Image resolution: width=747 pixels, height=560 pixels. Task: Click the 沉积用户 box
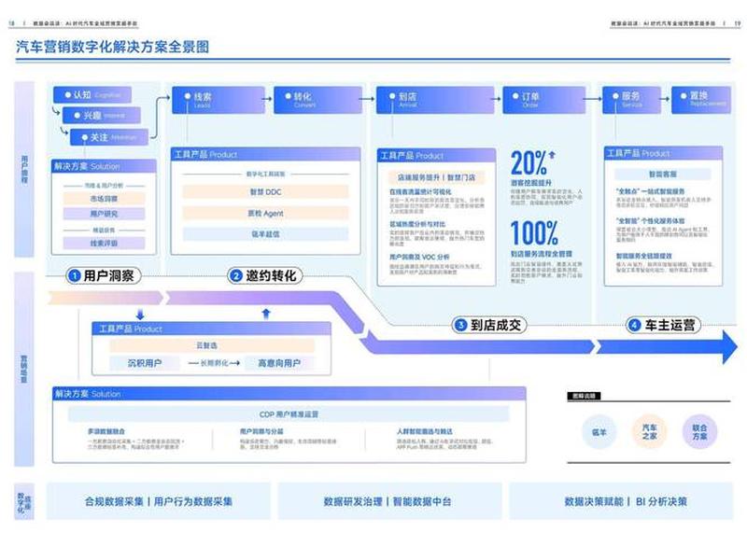145,363
